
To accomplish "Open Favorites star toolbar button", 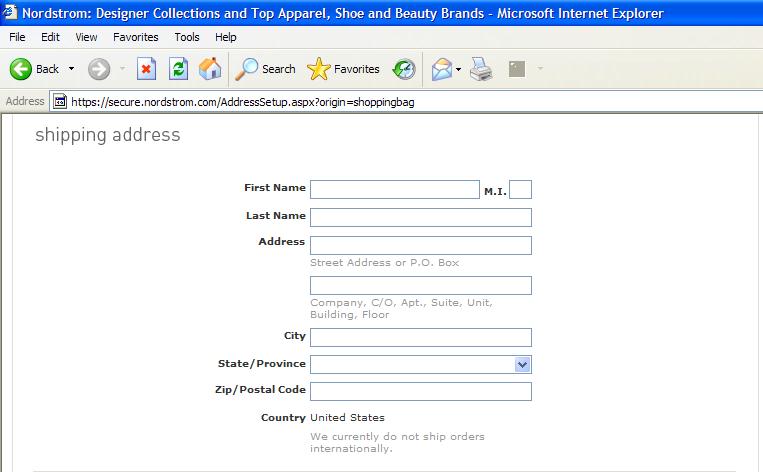I will (343, 69).
